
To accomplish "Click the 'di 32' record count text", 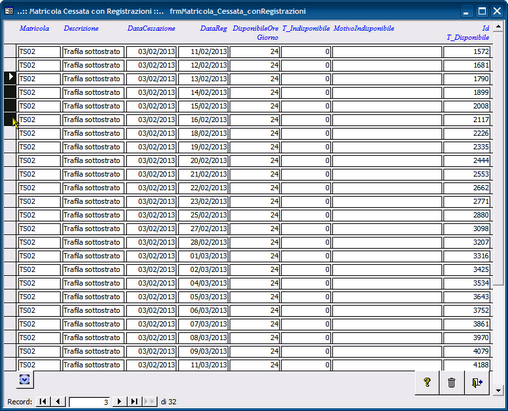I will pyautogui.click(x=168, y=402).
